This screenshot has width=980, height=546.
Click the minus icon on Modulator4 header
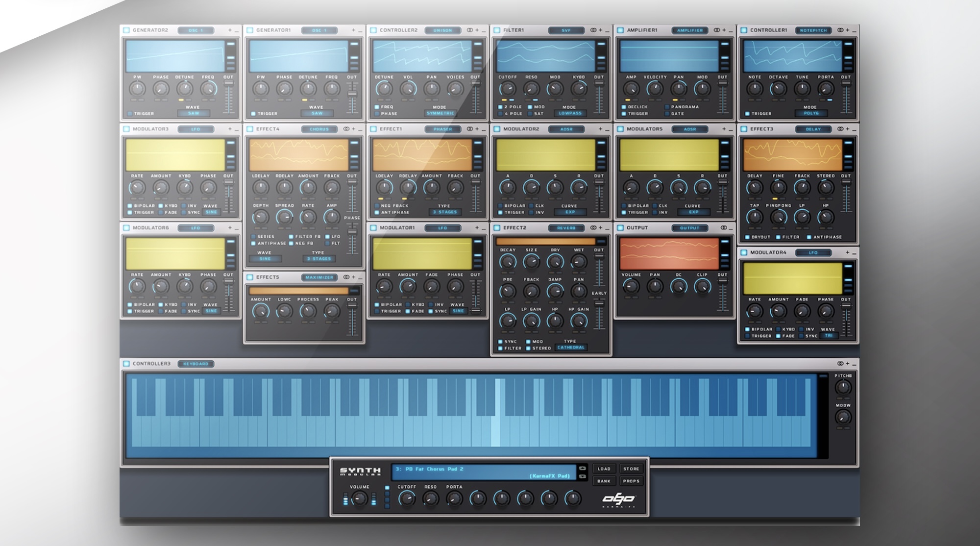854,253
